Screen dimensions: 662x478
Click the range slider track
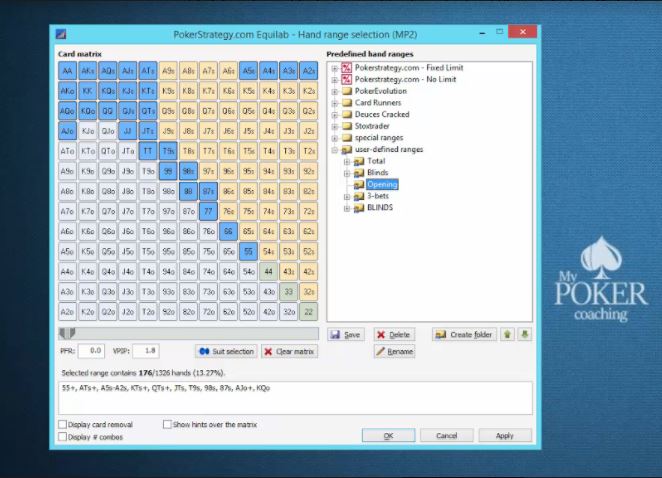tap(188, 333)
